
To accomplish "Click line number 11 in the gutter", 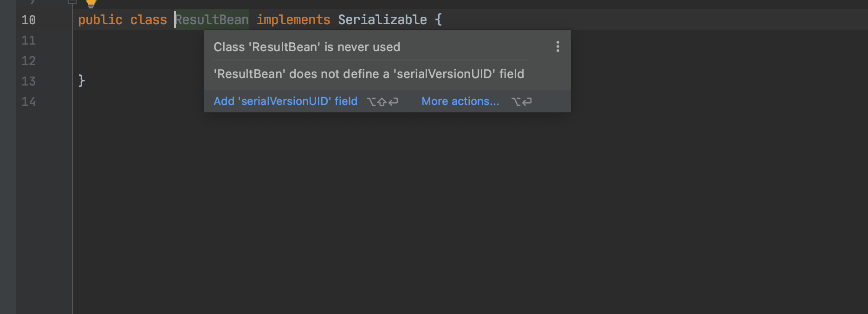I will click(28, 40).
